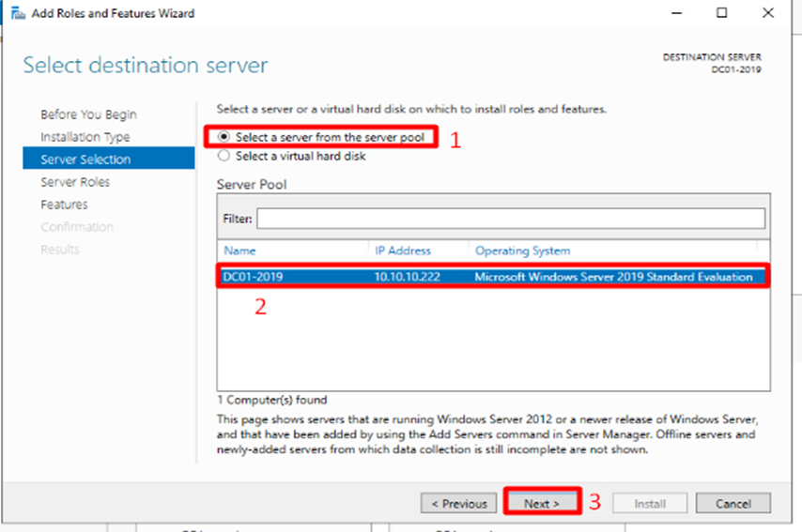Choose 'Select a server from the server pool'

(224, 137)
